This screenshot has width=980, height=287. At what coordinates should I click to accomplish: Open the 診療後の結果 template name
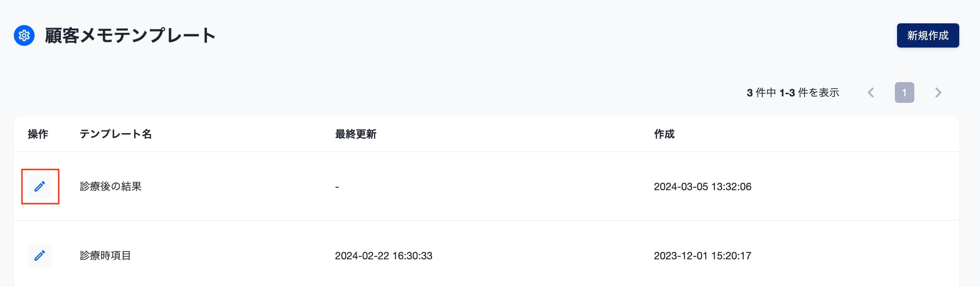pyautogui.click(x=111, y=186)
